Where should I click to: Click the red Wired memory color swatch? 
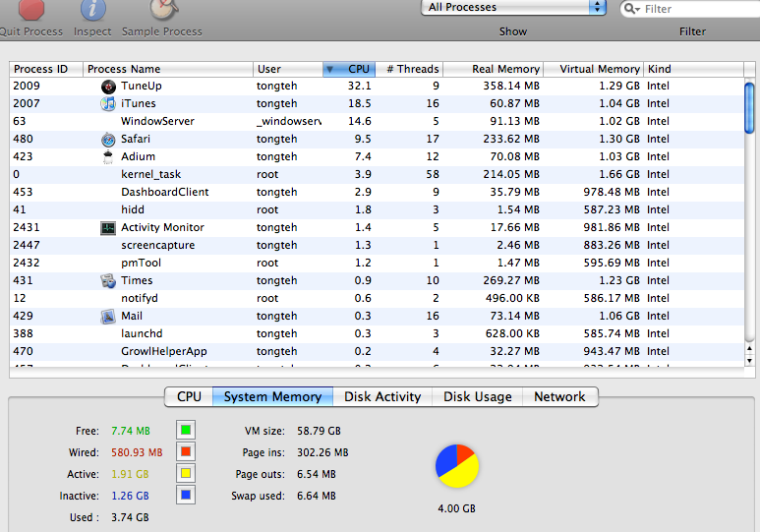pyautogui.click(x=186, y=452)
